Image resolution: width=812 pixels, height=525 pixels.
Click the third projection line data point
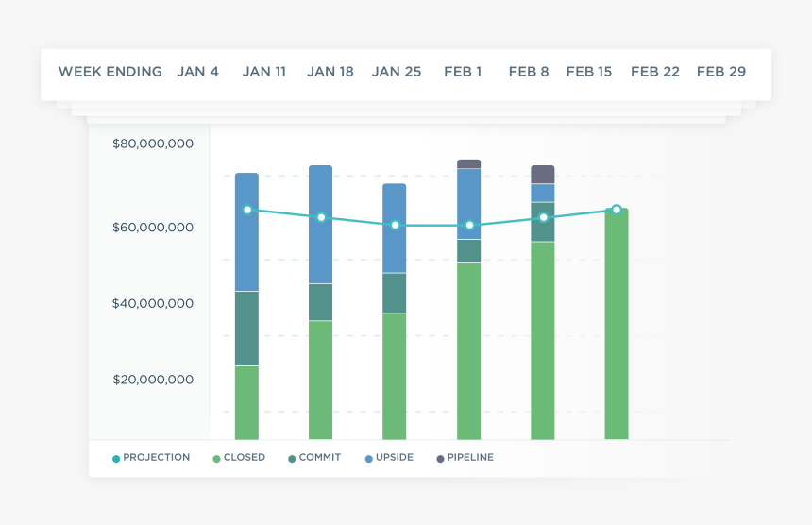point(395,226)
